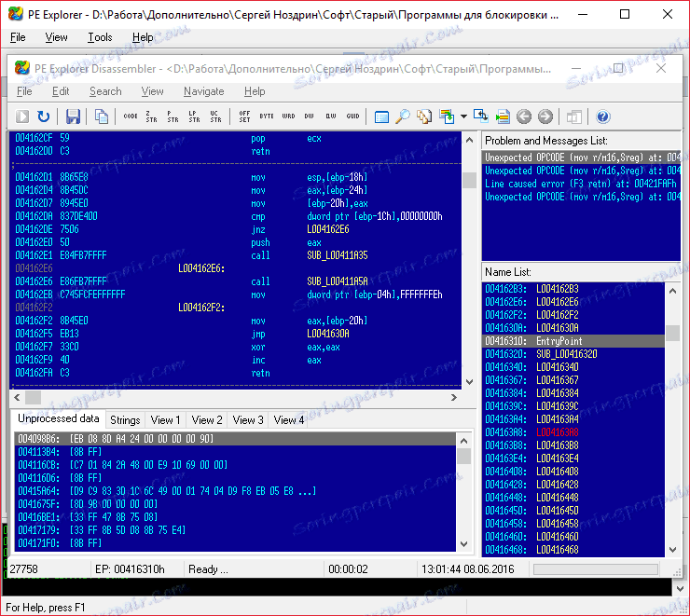Select first 'Unexpected OPCODE' message row
Image resolution: width=690 pixels, height=616 pixels.
(x=581, y=157)
